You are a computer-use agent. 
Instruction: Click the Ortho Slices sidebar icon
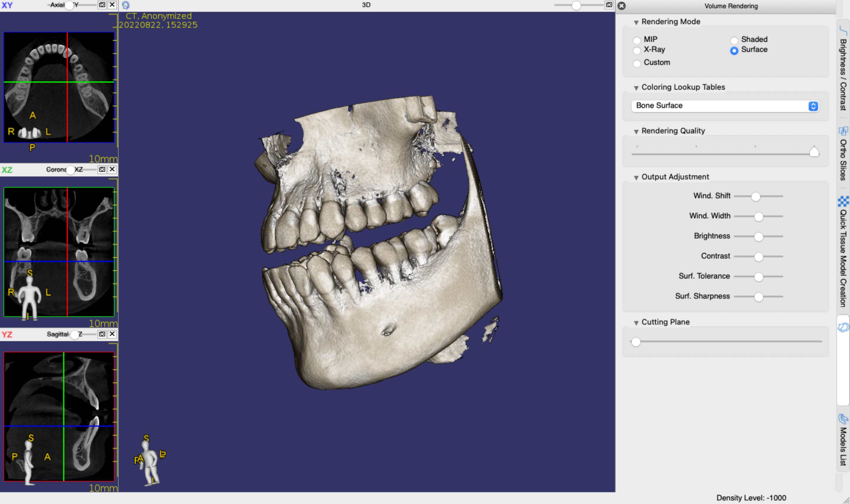tap(843, 131)
